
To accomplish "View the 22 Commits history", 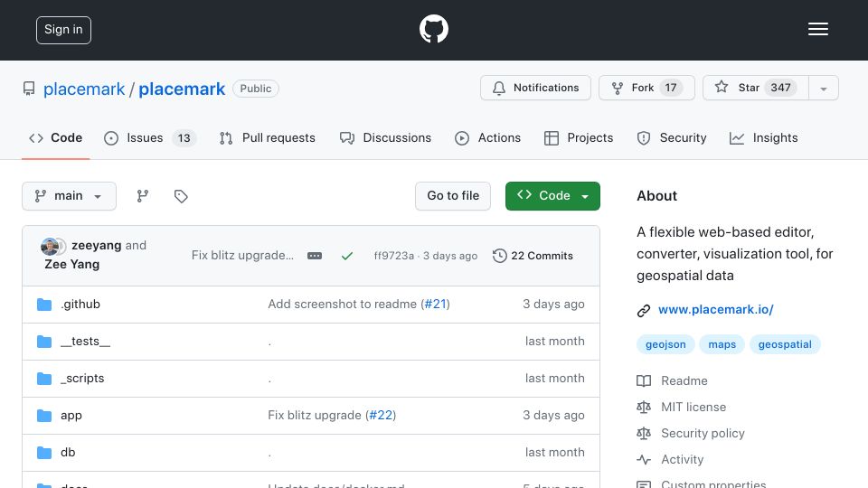I will (x=533, y=256).
